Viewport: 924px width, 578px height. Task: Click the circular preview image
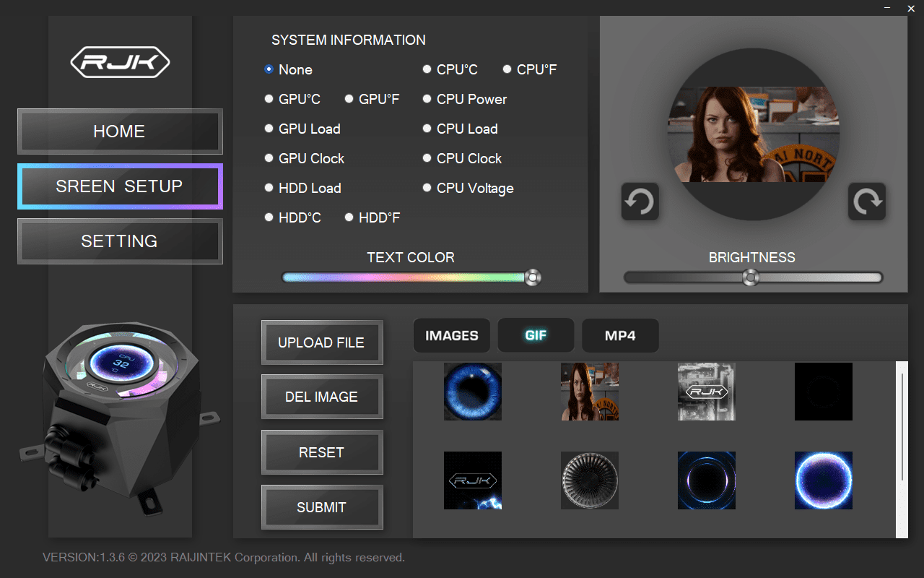point(753,135)
